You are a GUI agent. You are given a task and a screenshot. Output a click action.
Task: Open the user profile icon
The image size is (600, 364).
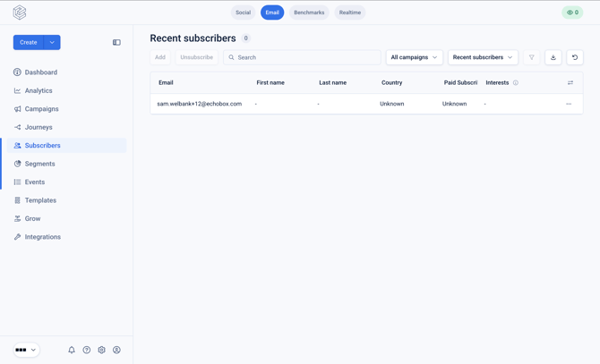[116, 350]
